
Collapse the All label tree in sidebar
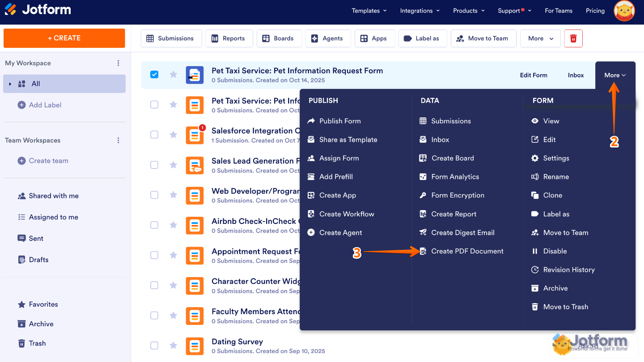(x=10, y=84)
